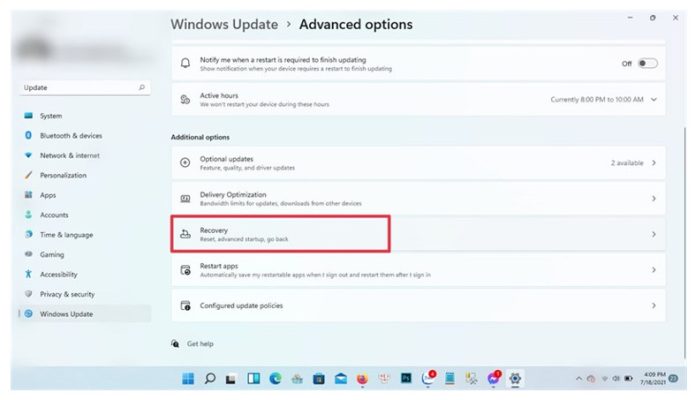This screenshot has height=400, width=695.
Task: Click System monitor icon in sidebar
Action: (x=28, y=116)
